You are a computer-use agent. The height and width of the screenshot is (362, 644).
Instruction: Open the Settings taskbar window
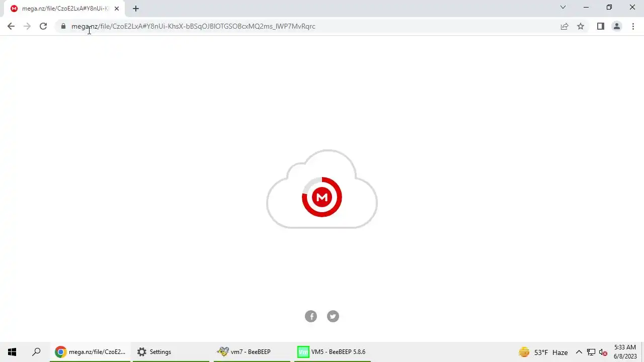171,352
